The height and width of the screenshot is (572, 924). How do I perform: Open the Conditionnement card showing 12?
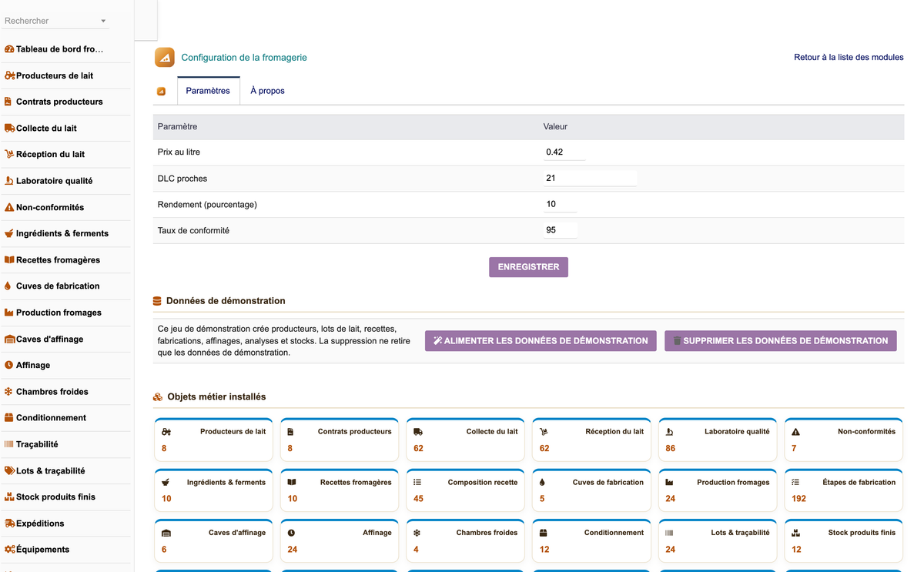click(591, 540)
